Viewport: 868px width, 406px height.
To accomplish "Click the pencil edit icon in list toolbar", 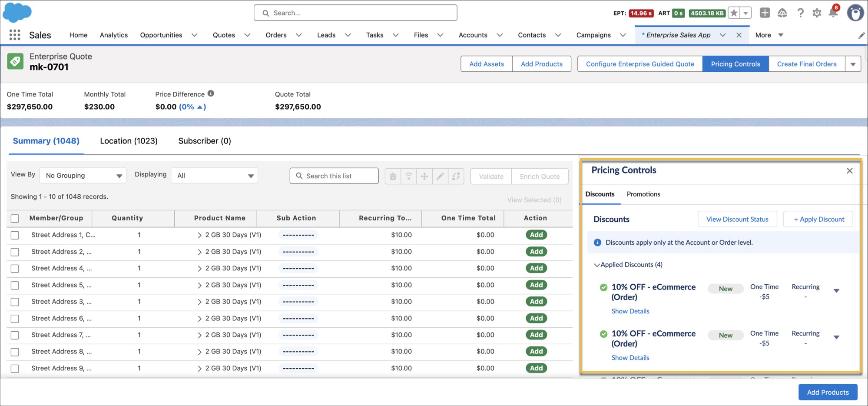I will [x=440, y=176].
